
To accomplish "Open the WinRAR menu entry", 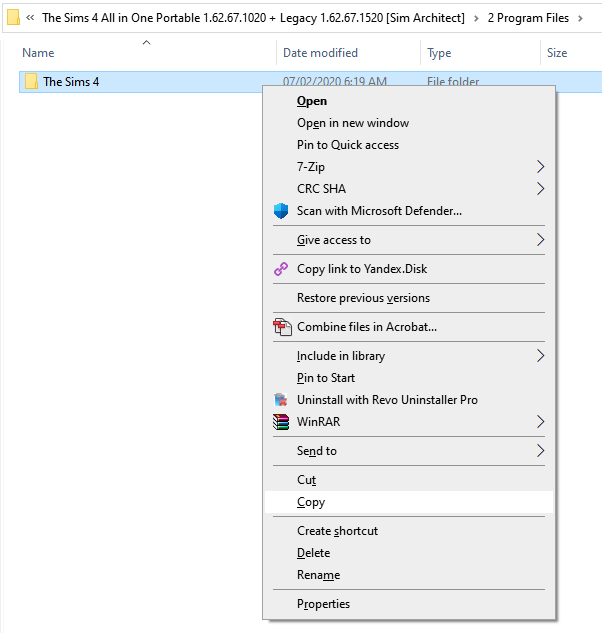I will (409, 422).
